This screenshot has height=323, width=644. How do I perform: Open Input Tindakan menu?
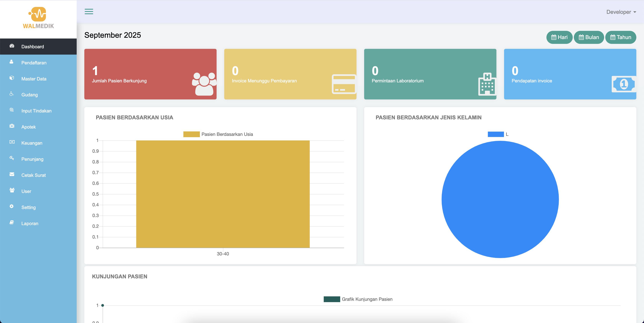[38, 111]
